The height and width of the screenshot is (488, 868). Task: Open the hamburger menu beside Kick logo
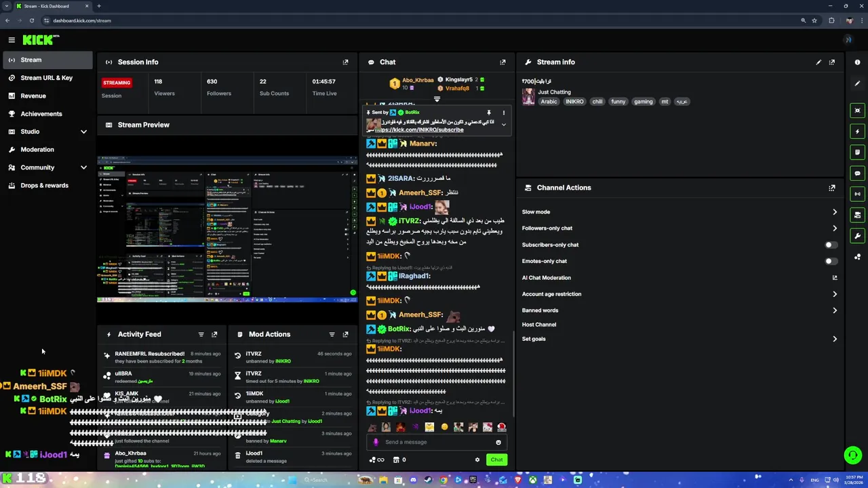(x=12, y=40)
